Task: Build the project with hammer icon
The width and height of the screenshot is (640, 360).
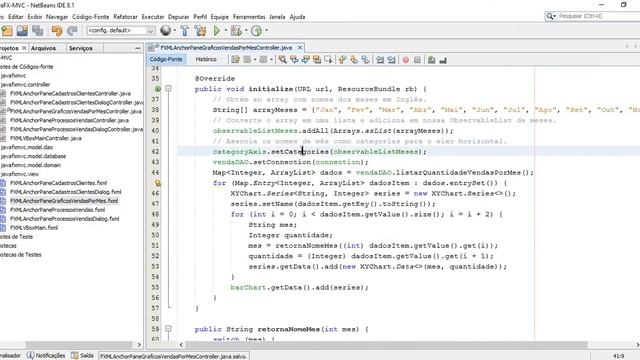Action: click(x=185, y=31)
